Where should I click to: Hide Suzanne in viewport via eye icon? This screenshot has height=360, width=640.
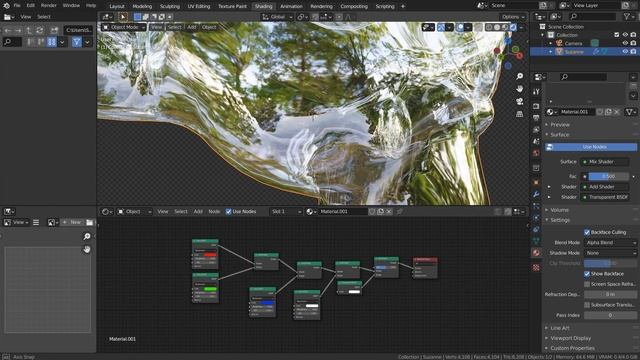[625, 52]
